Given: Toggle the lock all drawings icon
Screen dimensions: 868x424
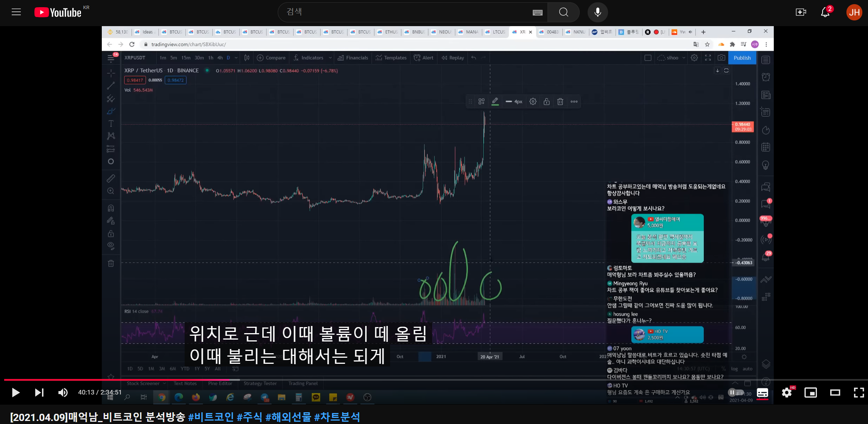Looking at the screenshot, I should point(111,233).
